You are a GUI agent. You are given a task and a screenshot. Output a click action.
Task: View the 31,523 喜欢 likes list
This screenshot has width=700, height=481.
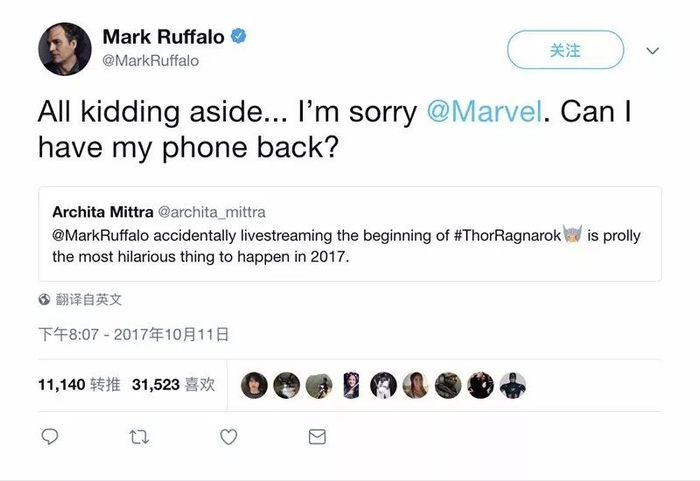point(173,385)
